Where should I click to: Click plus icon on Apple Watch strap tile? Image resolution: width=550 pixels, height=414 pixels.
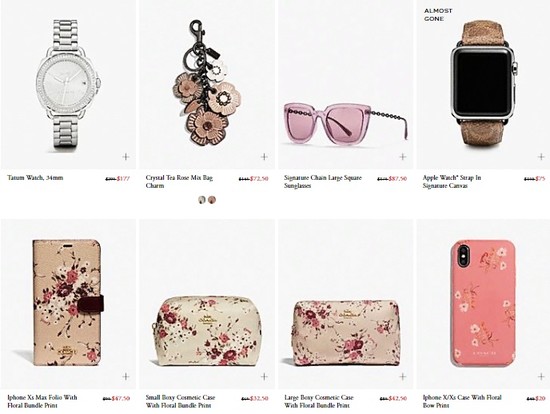coord(541,156)
